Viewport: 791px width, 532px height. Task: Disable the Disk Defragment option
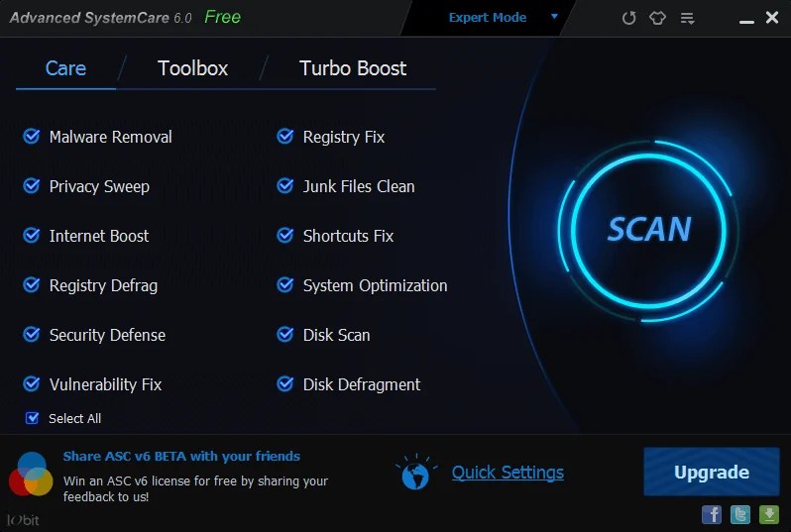pos(285,384)
